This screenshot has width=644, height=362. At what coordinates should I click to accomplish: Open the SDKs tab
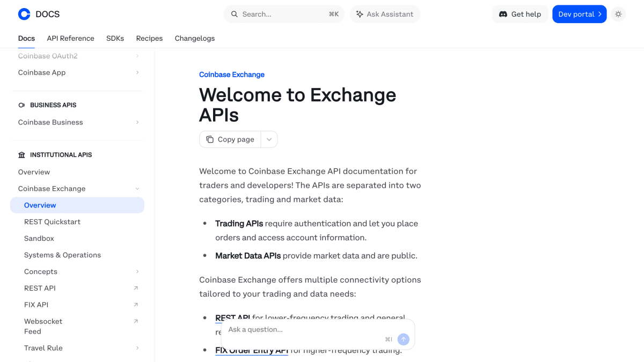coord(115,38)
